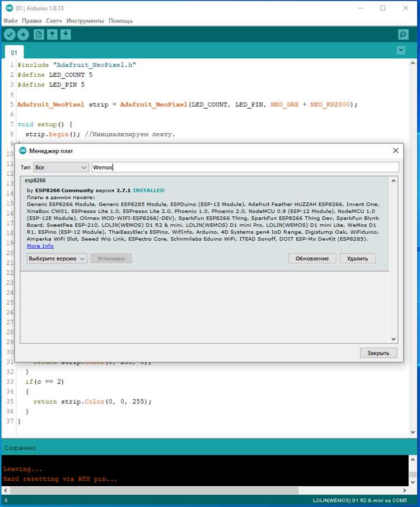Click the LOLIN(WEMOS) D1 R2 board status text

click(360, 500)
